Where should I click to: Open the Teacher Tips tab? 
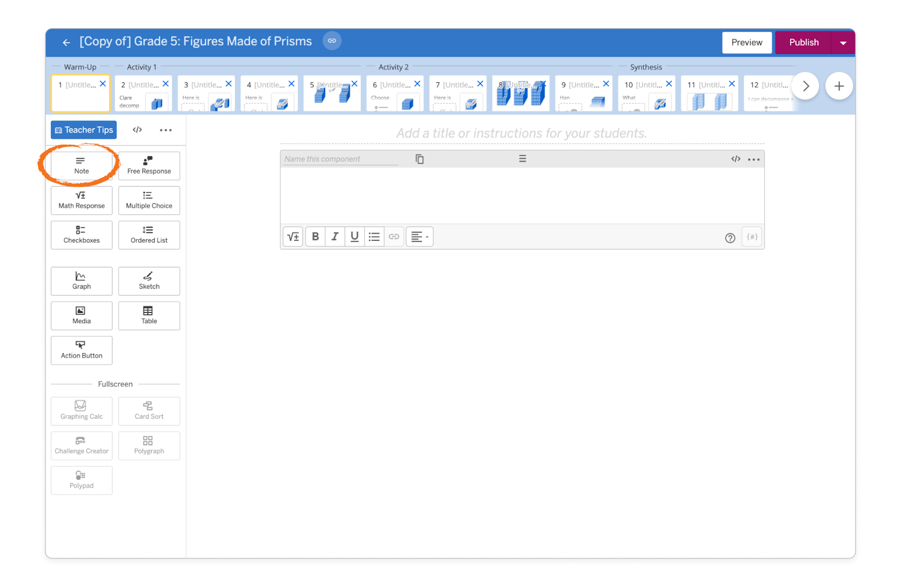click(x=84, y=130)
